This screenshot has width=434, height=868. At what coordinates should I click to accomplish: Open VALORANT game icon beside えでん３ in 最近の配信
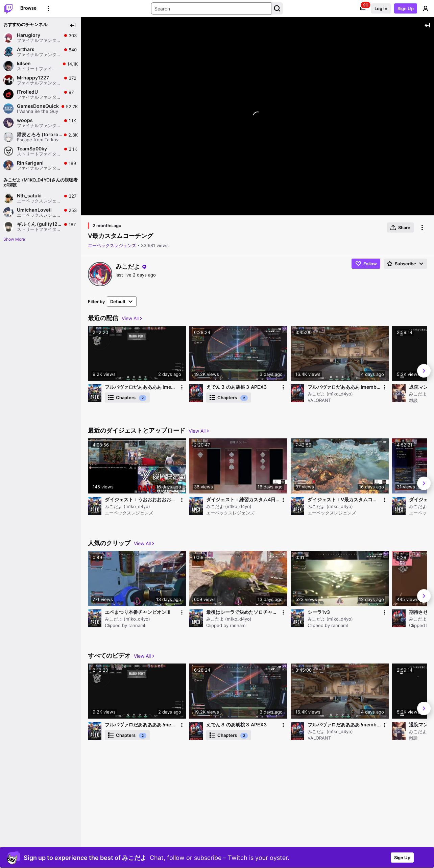coord(196,393)
